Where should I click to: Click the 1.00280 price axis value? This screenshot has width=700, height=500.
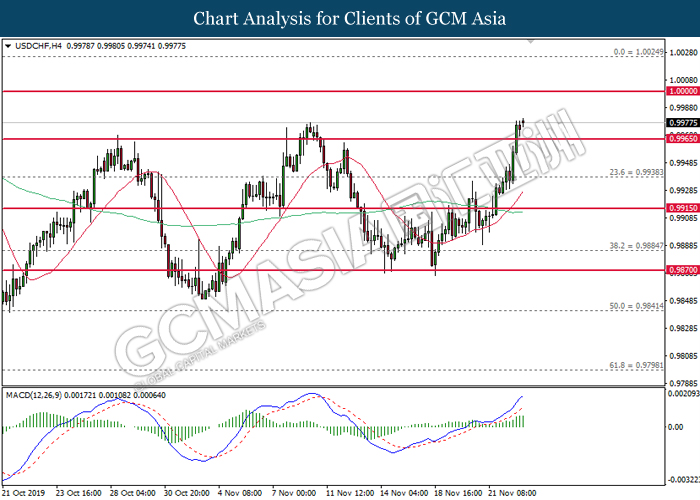(x=683, y=53)
